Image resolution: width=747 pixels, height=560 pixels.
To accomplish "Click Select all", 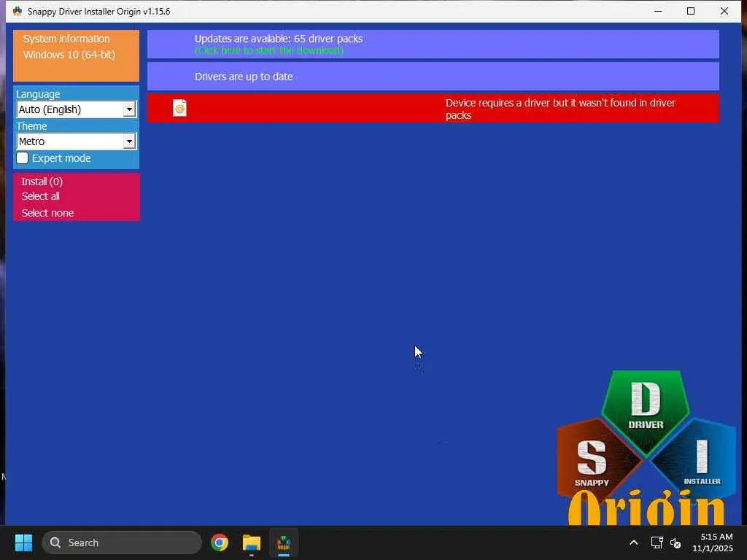I will click(41, 196).
